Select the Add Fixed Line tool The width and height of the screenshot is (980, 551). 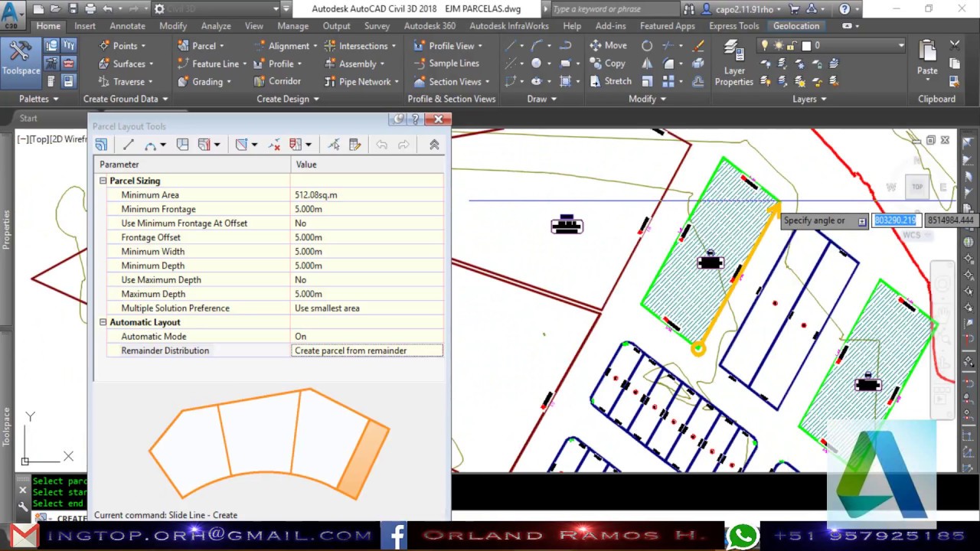[x=129, y=145]
